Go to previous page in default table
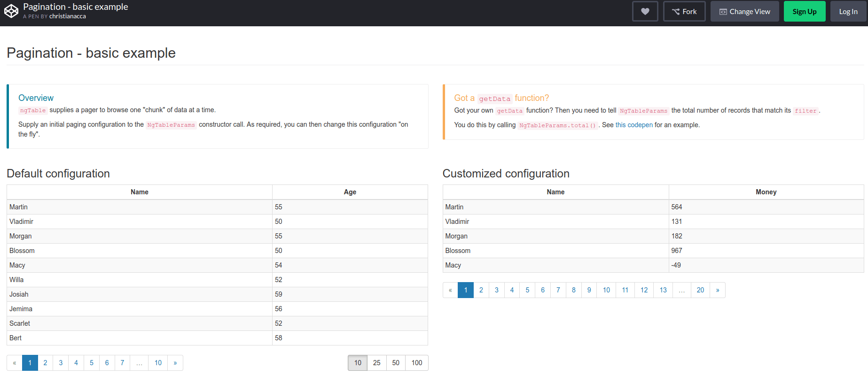 click(15, 363)
